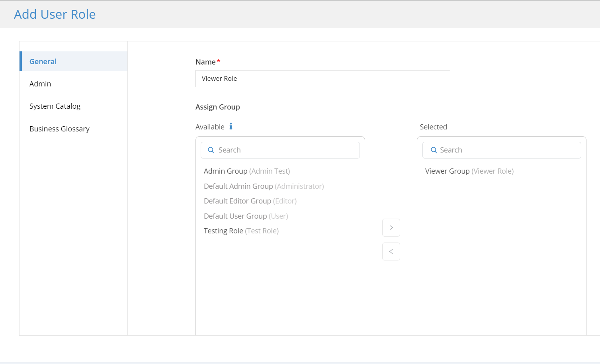
Task: Open the General tab
Action: (74, 61)
